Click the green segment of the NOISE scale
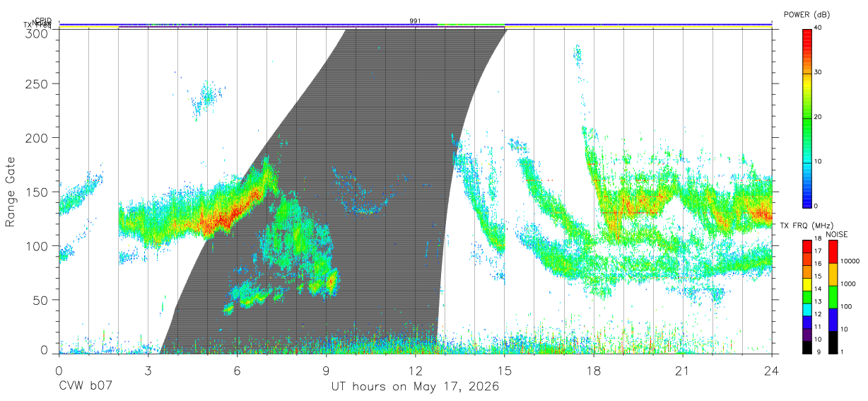 tap(833, 297)
